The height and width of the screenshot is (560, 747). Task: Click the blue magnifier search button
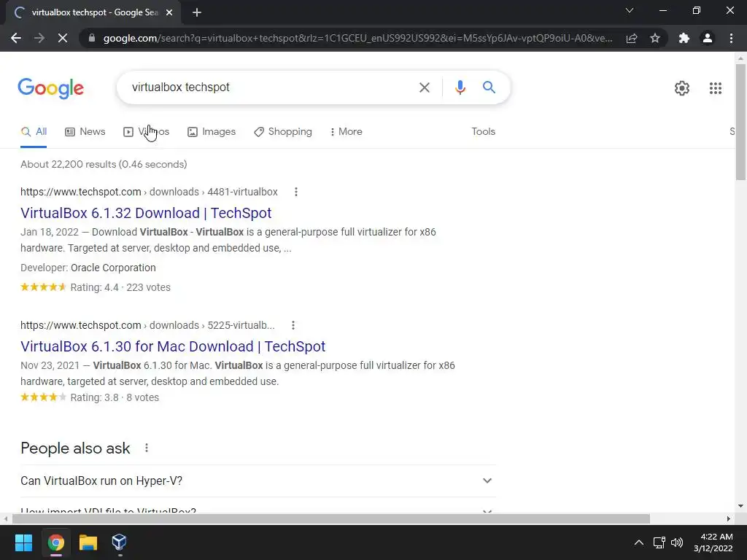tap(489, 87)
